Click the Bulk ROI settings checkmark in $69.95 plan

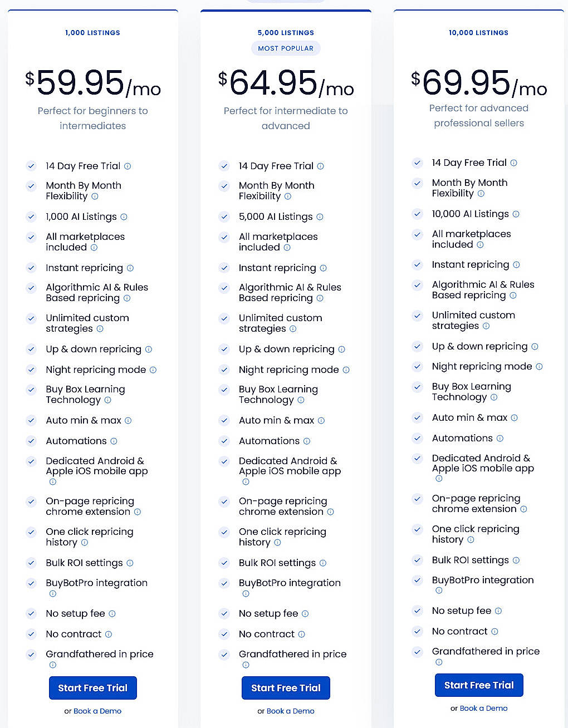[x=418, y=560]
